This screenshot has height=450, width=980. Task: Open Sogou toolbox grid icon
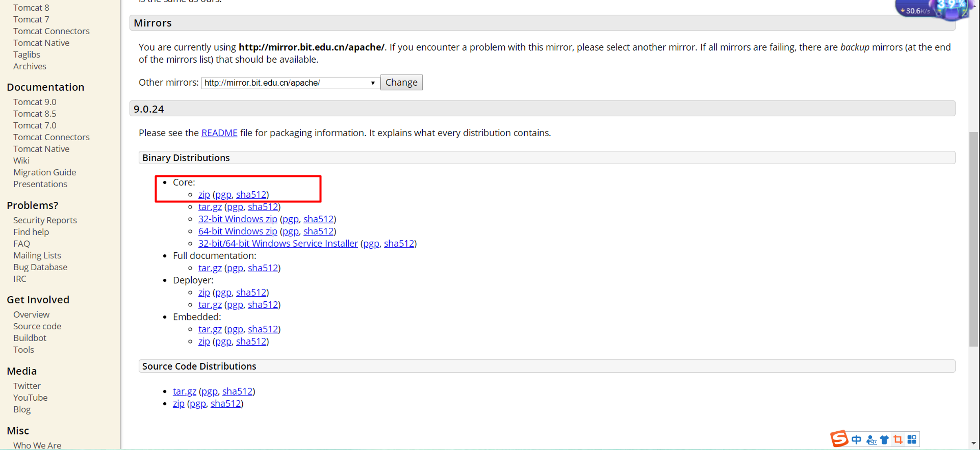coord(912,439)
